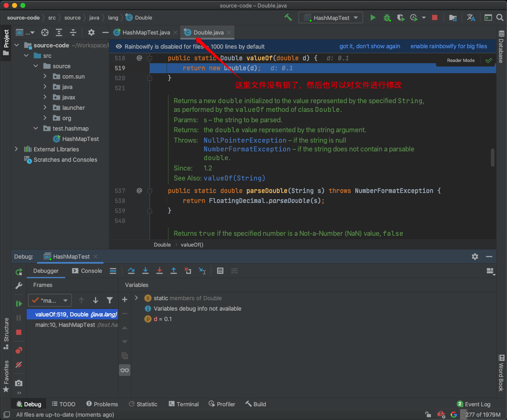Click the Project Structure icon
The width and height of the screenshot is (507, 420).
[453, 17]
